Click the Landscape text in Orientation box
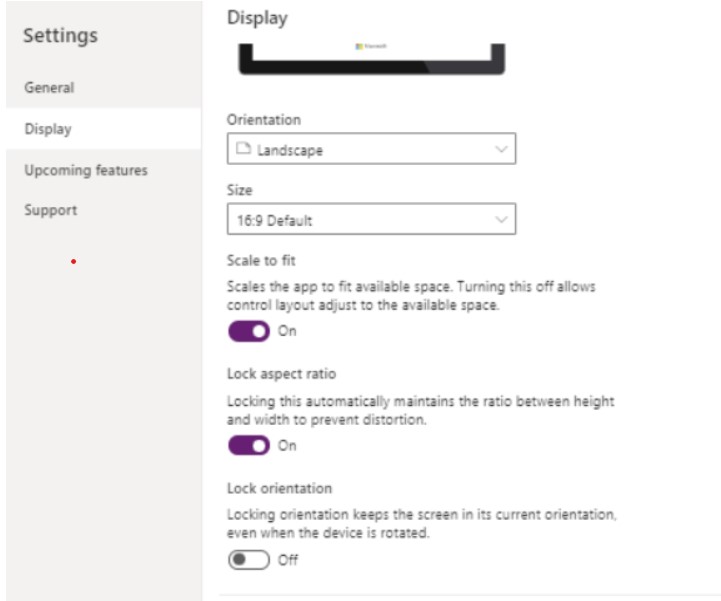Screen dimensions: 721x601 pyautogui.click(x=290, y=151)
